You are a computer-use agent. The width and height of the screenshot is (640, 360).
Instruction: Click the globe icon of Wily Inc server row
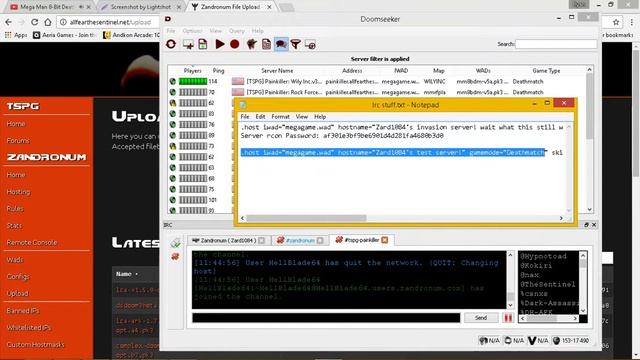173,81
